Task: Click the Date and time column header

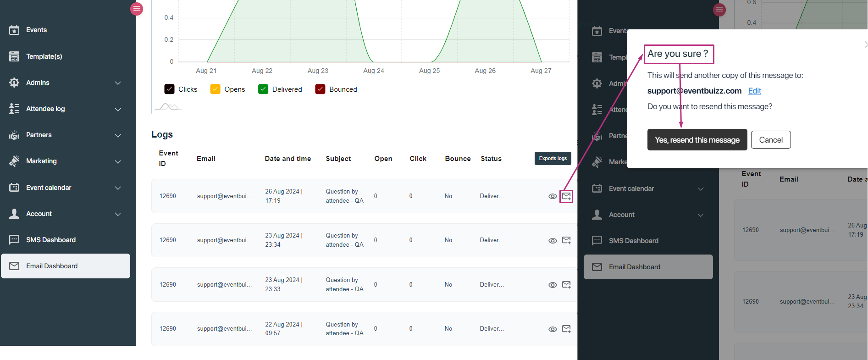Action: pyautogui.click(x=288, y=159)
